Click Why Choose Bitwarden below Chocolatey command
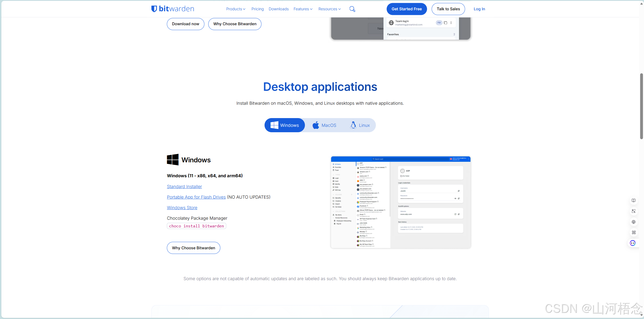 [x=194, y=248]
